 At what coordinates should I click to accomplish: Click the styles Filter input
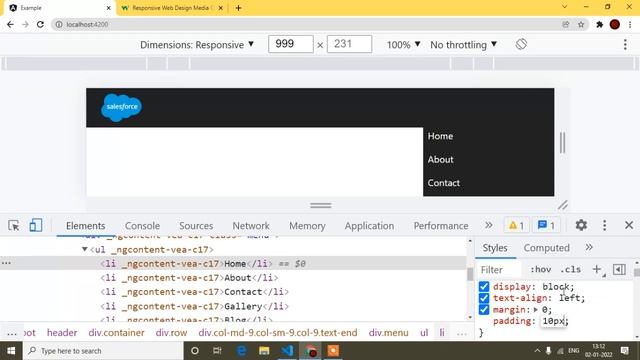pyautogui.click(x=500, y=269)
